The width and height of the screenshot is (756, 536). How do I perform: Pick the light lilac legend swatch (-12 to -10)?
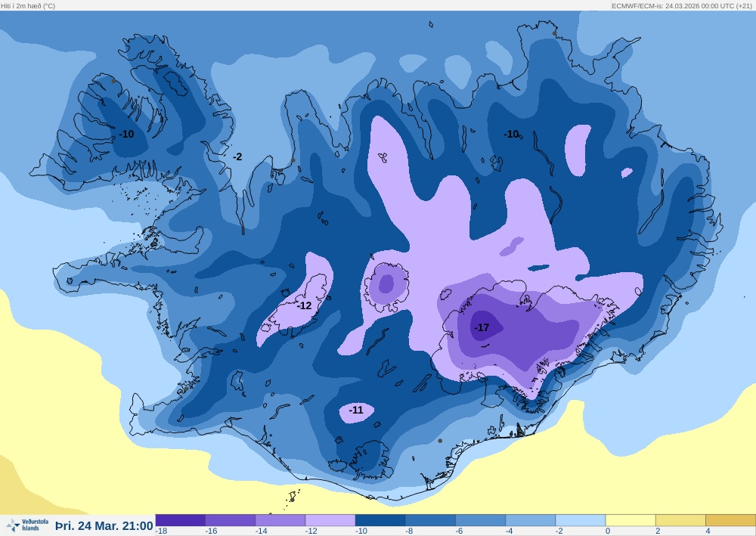point(330,520)
